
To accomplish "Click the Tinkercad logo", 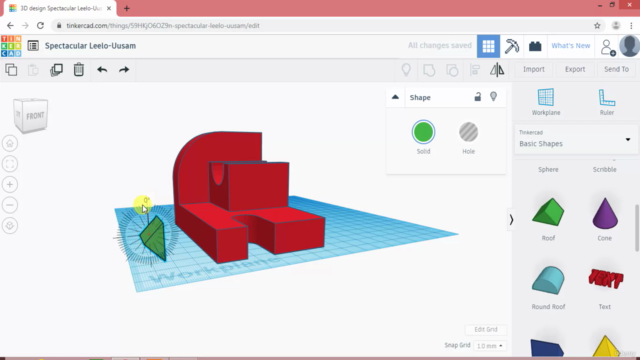I will (11, 46).
